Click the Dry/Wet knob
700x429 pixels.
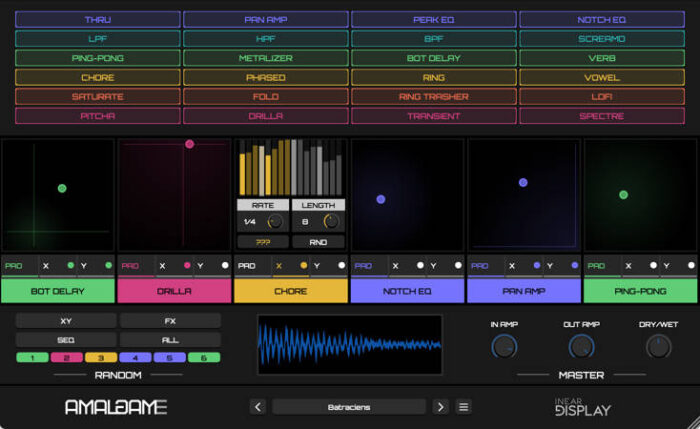pyautogui.click(x=658, y=347)
